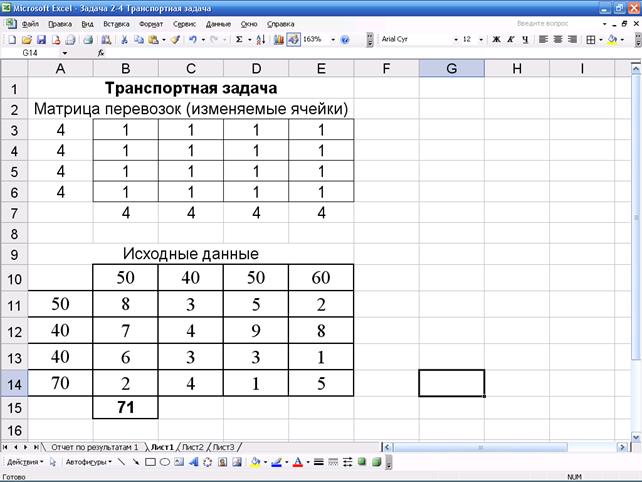The height and width of the screenshot is (482, 642).
Task: Toggle the Drawing toolbar button
Action: pyautogui.click(x=293, y=40)
